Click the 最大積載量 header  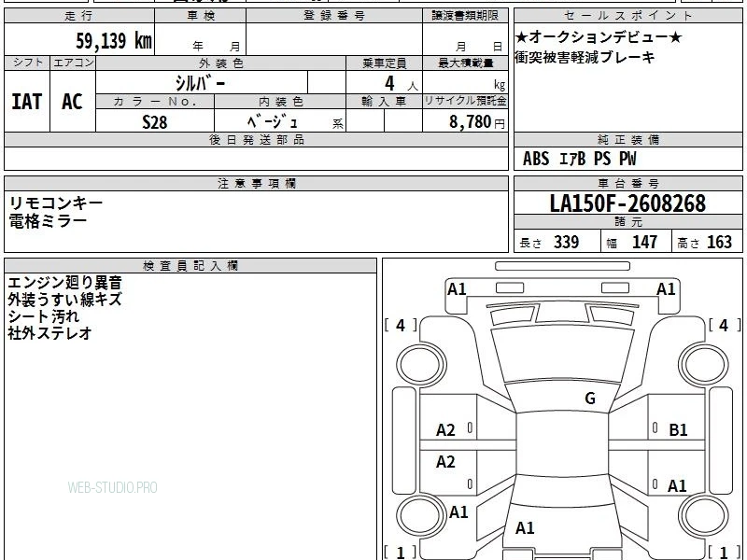(465, 63)
